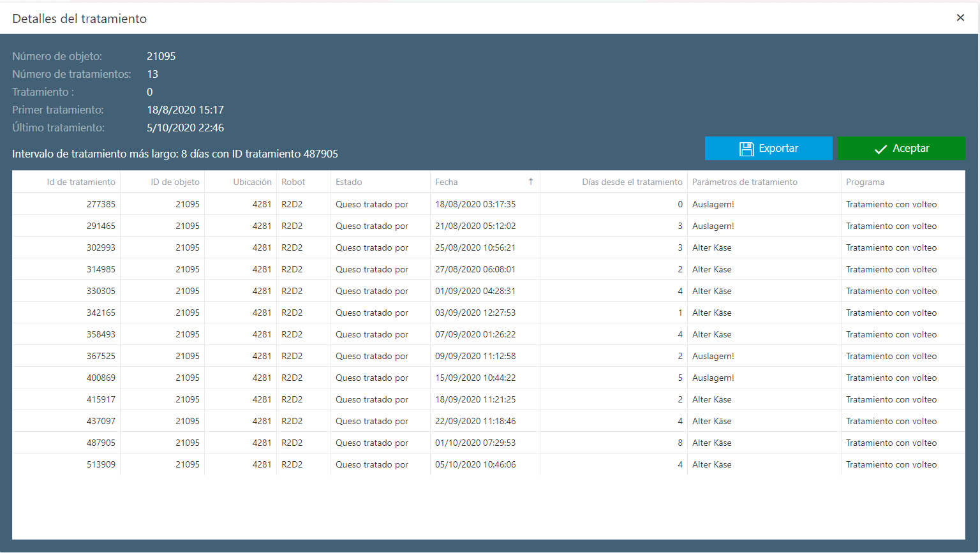Click the Ubicación column header
Screen dimensions: 980x553
click(x=252, y=182)
